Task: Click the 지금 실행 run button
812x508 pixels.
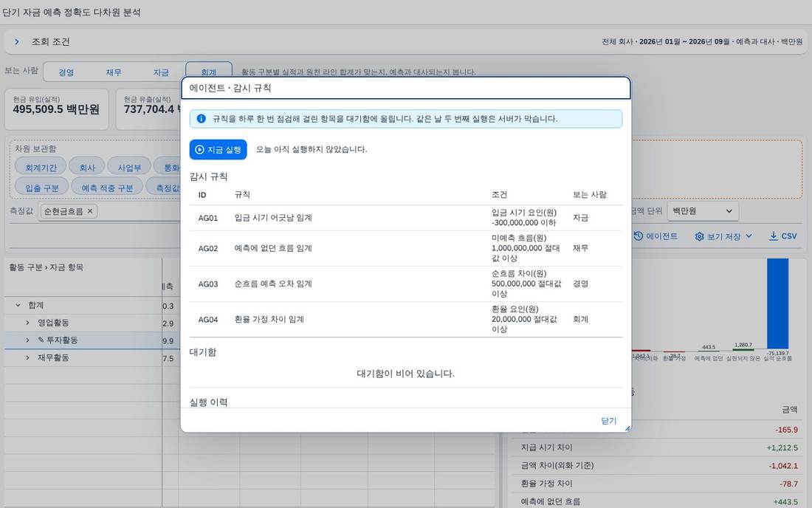Action: tap(218, 150)
